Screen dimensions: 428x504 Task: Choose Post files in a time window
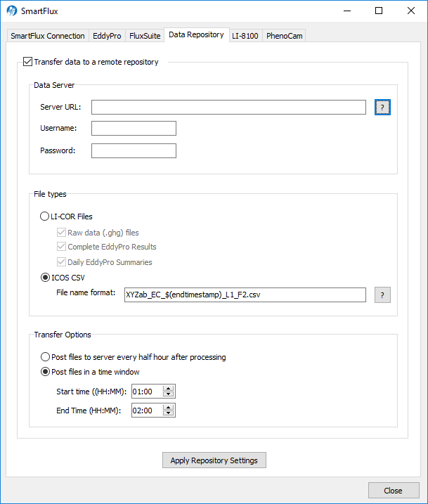pyautogui.click(x=45, y=372)
